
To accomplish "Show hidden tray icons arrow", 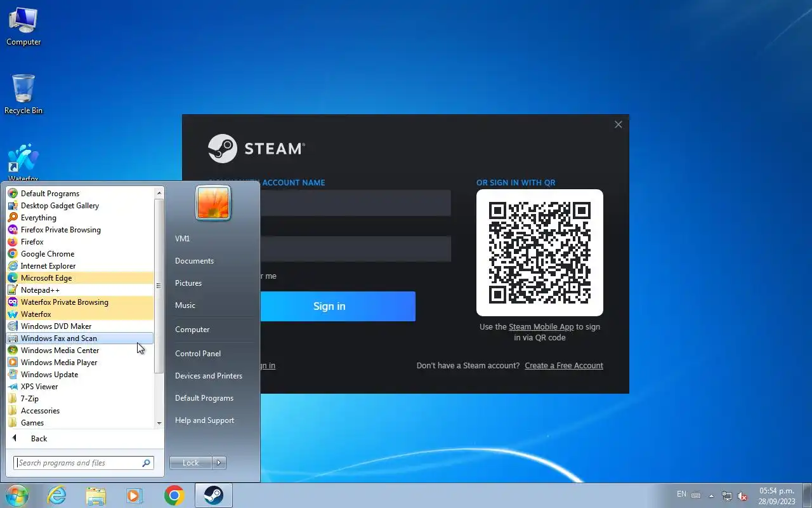I will (711, 495).
